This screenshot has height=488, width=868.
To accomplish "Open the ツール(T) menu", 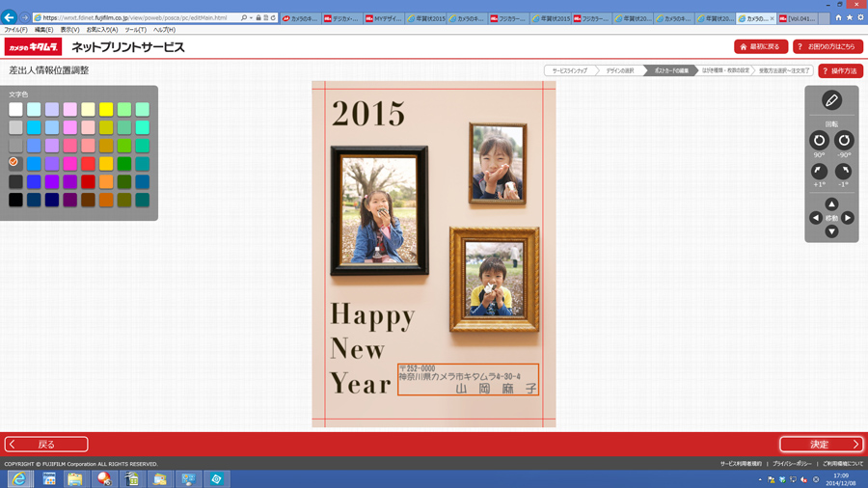I will tap(135, 30).
